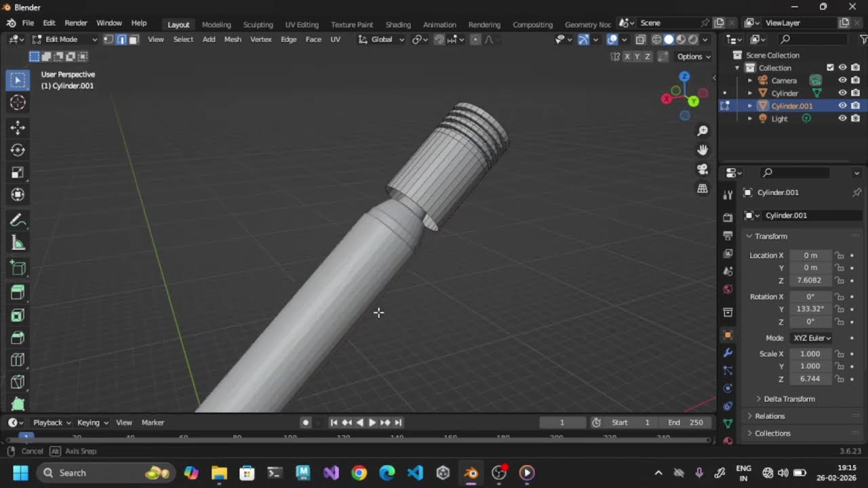Open the Object Data mesh tab
The image size is (868, 488).
tap(728, 424)
